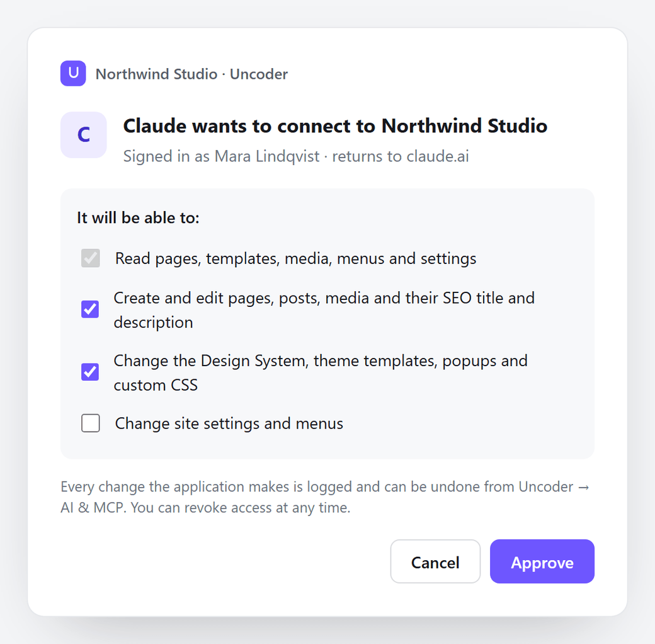The width and height of the screenshot is (655, 644).
Task: Click the It will be able to label
Action: (138, 218)
